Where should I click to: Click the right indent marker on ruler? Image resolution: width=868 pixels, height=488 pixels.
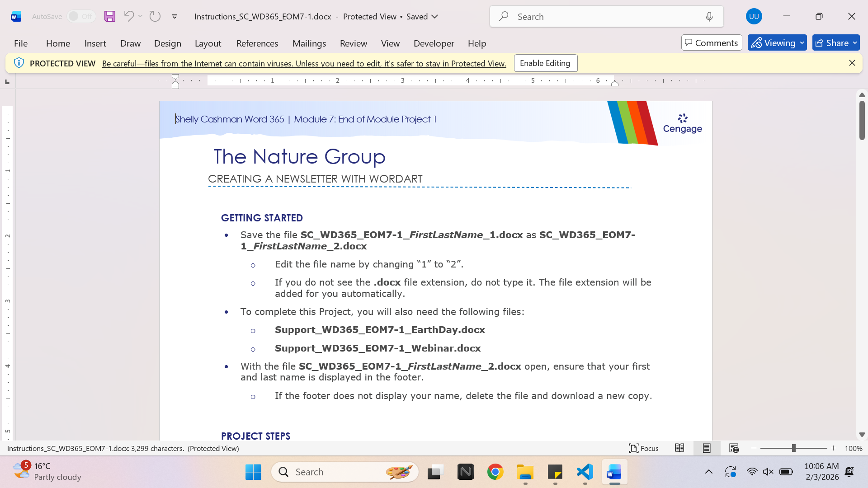[x=614, y=83]
